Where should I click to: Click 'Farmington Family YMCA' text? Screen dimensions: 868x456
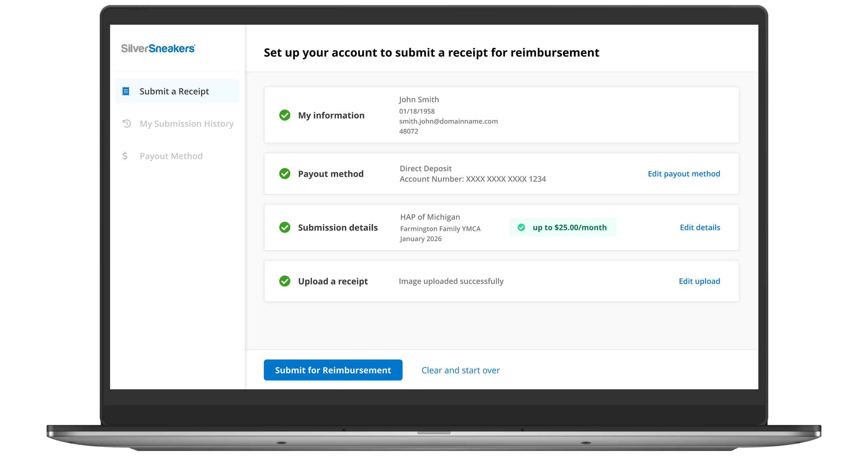point(440,229)
